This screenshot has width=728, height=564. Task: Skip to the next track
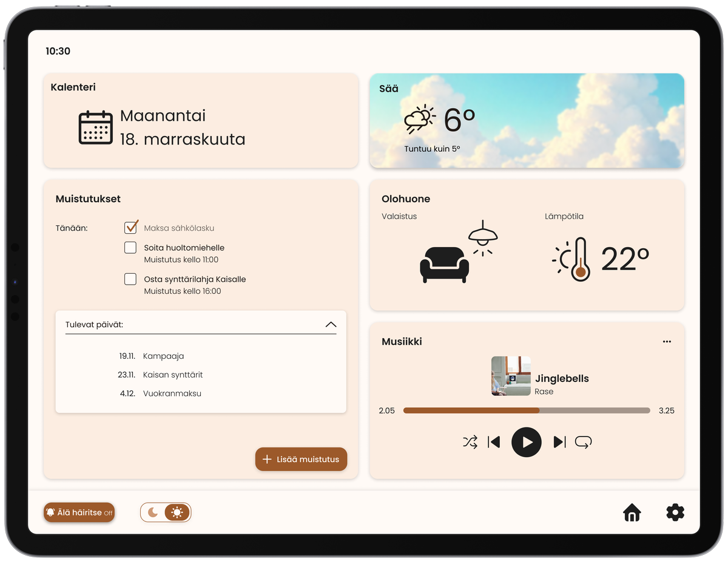pos(559,442)
